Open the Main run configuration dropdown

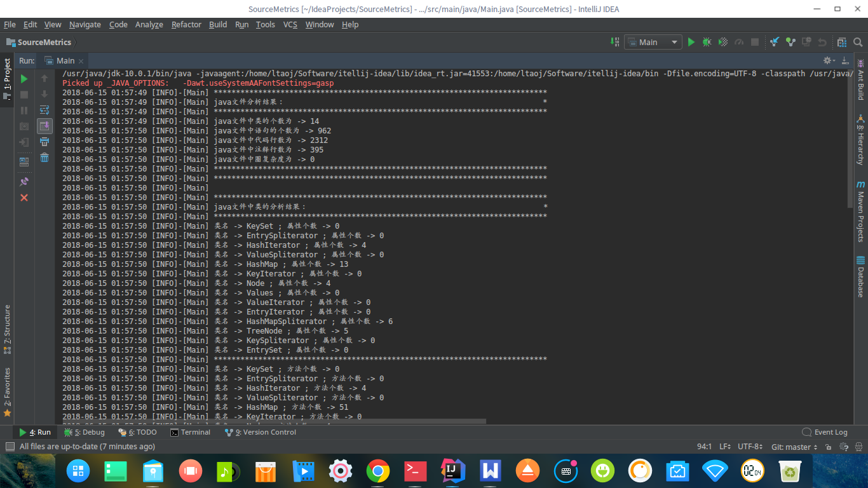(x=653, y=42)
